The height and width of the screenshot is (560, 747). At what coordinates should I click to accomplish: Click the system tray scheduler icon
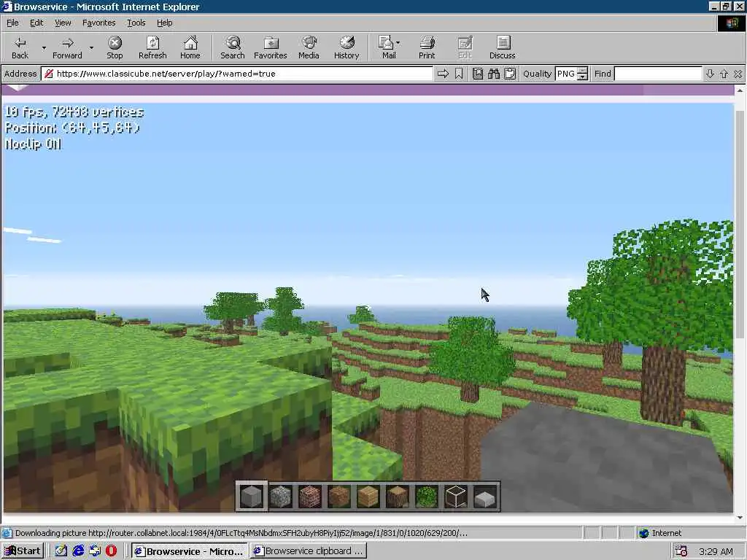681,551
